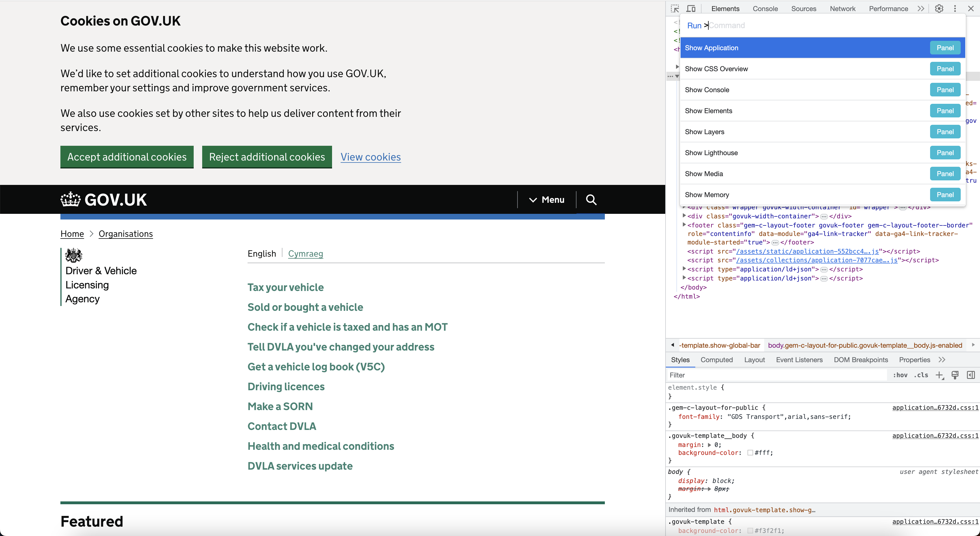Select the DOM Breakpoints pane tab
The height and width of the screenshot is (536, 980).
[x=861, y=360]
